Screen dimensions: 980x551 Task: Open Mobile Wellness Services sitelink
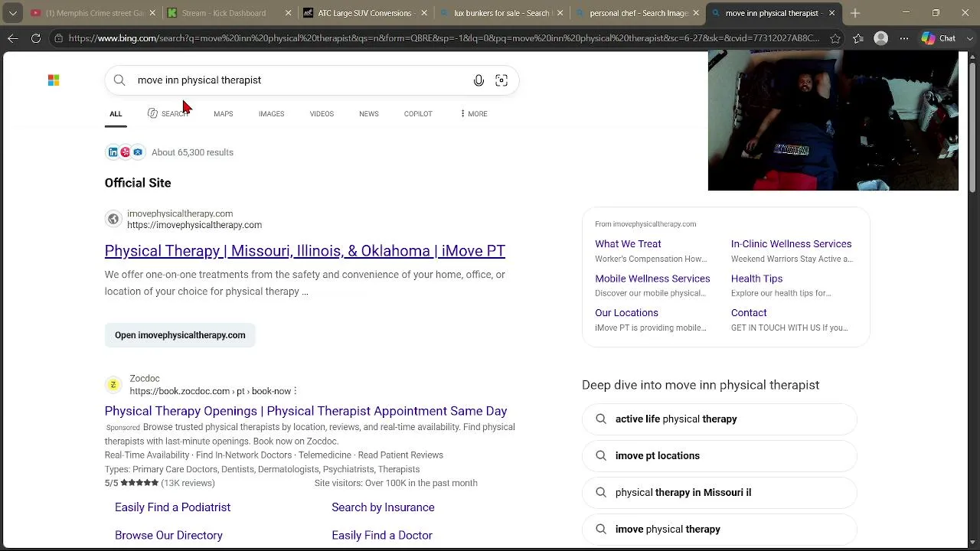[x=652, y=279]
